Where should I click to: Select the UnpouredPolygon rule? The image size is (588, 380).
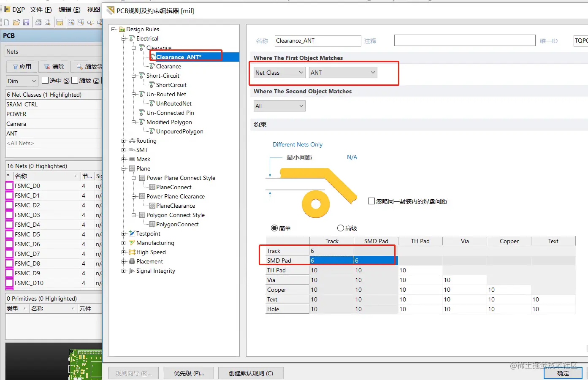point(180,131)
